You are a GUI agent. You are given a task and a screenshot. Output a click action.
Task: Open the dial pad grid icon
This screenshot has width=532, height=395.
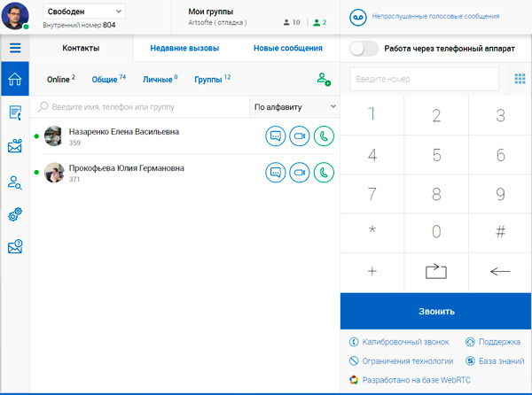[520, 79]
